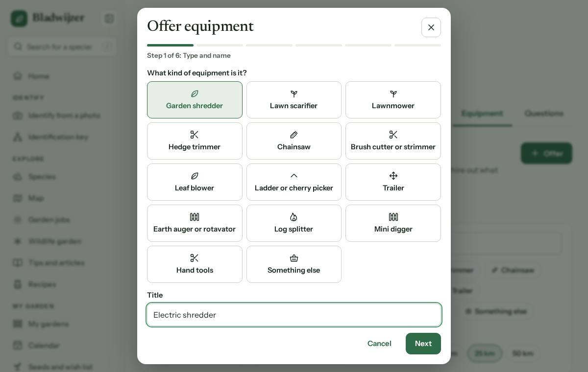Click the Title input field
This screenshot has height=372, width=588.
[294, 315]
